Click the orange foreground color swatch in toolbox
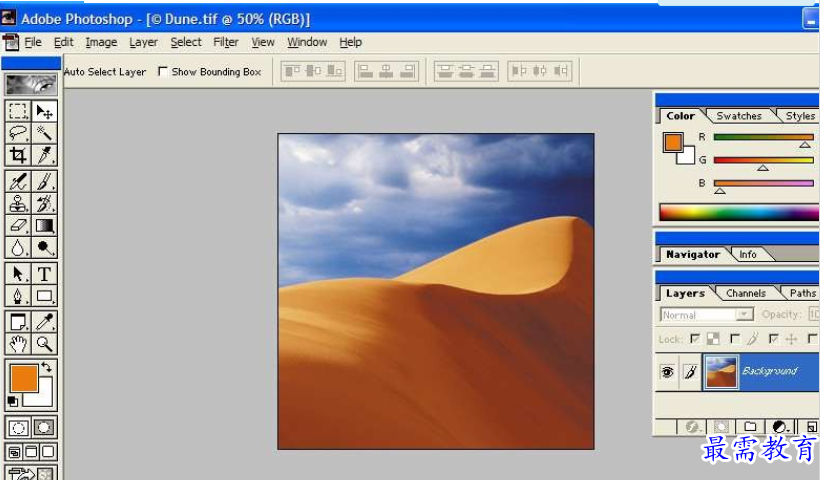 click(x=23, y=378)
